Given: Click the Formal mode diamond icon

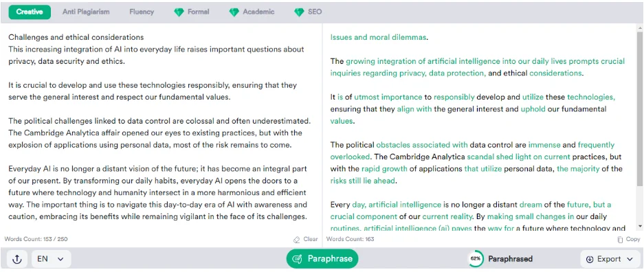Looking at the screenshot, I should pyautogui.click(x=179, y=12).
